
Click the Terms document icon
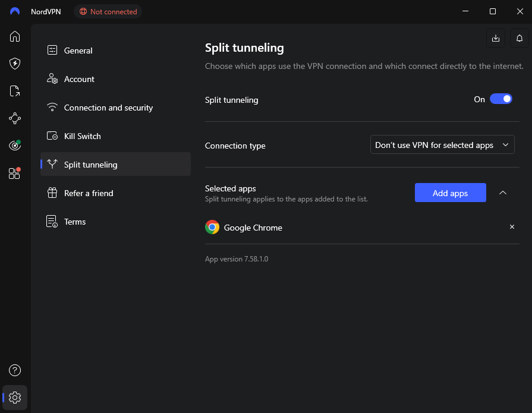point(52,222)
